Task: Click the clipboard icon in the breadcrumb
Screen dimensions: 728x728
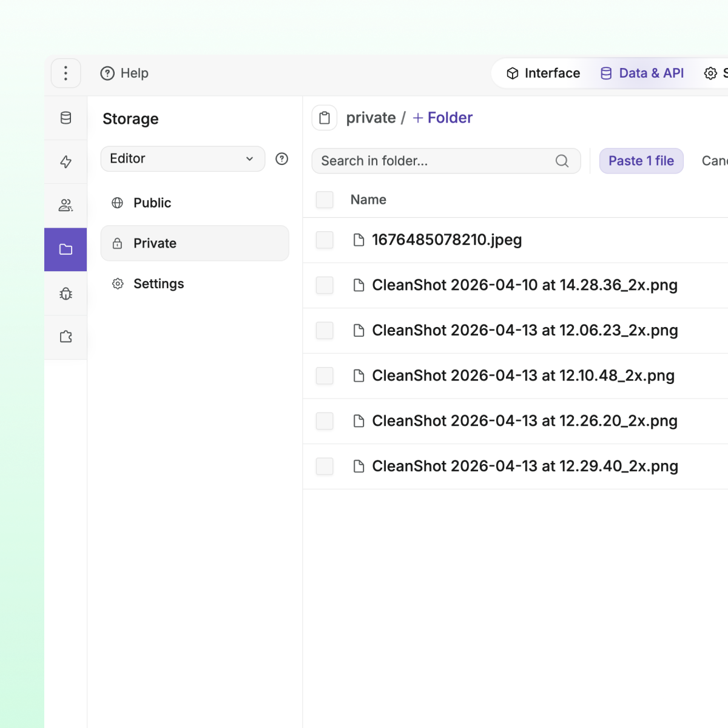Action: tap(325, 117)
